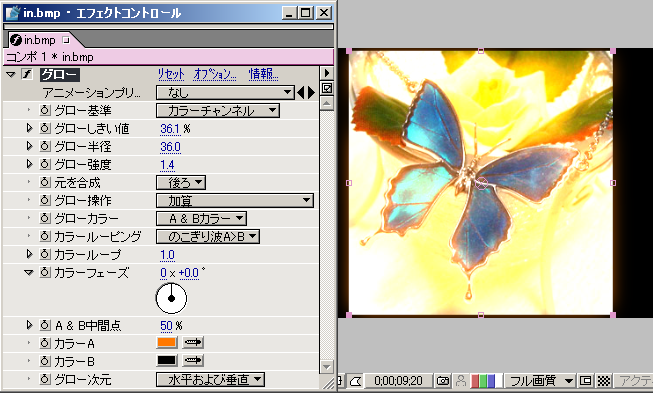The width and height of the screenshot is (653, 393).
Task: Toggle stopwatch for グロー半径
Action: tap(45, 146)
